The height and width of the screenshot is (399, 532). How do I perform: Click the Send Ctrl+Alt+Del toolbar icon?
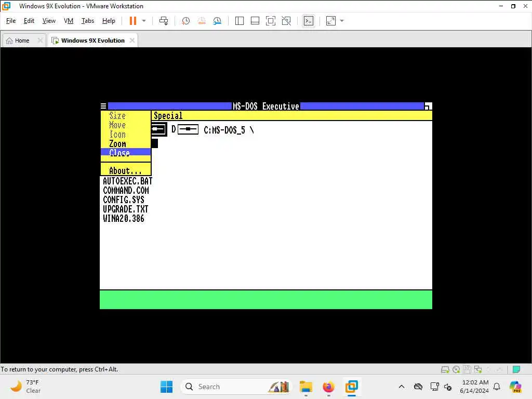coord(164,21)
